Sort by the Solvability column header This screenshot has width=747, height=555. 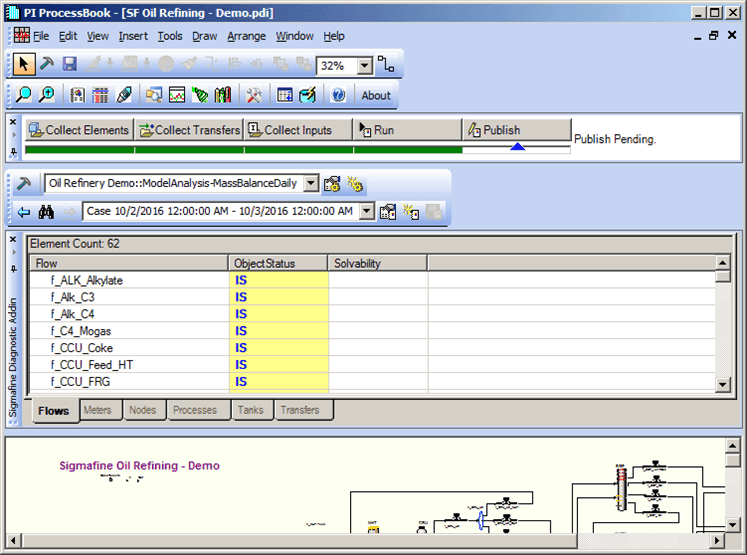[x=378, y=263]
